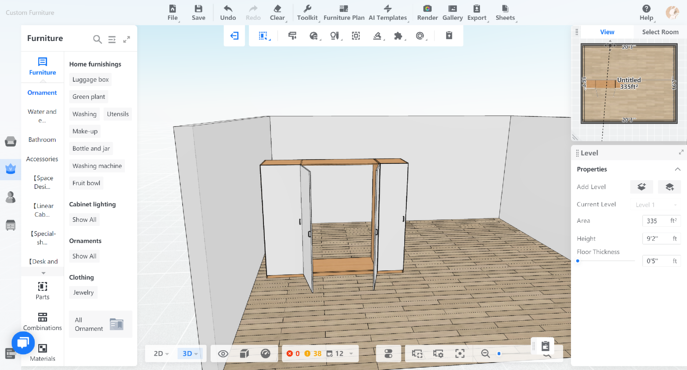Click the user avatar at top right
The image size is (687, 370).
[x=672, y=12]
